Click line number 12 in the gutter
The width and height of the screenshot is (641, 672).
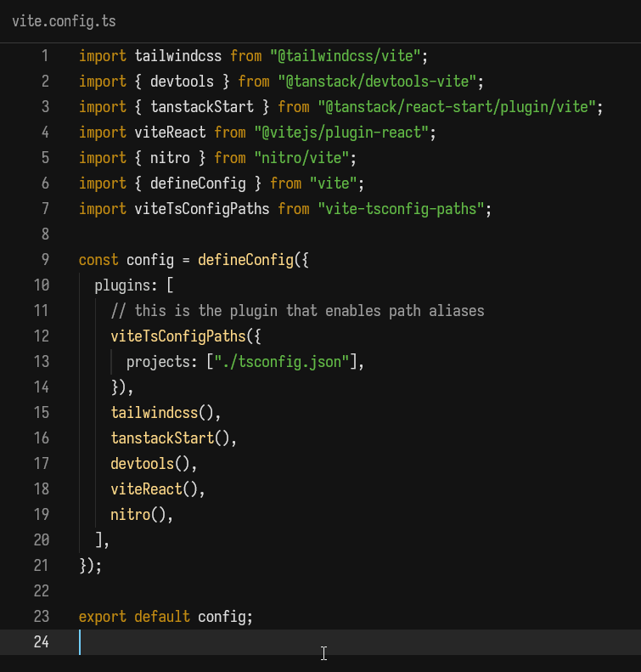[41, 336]
